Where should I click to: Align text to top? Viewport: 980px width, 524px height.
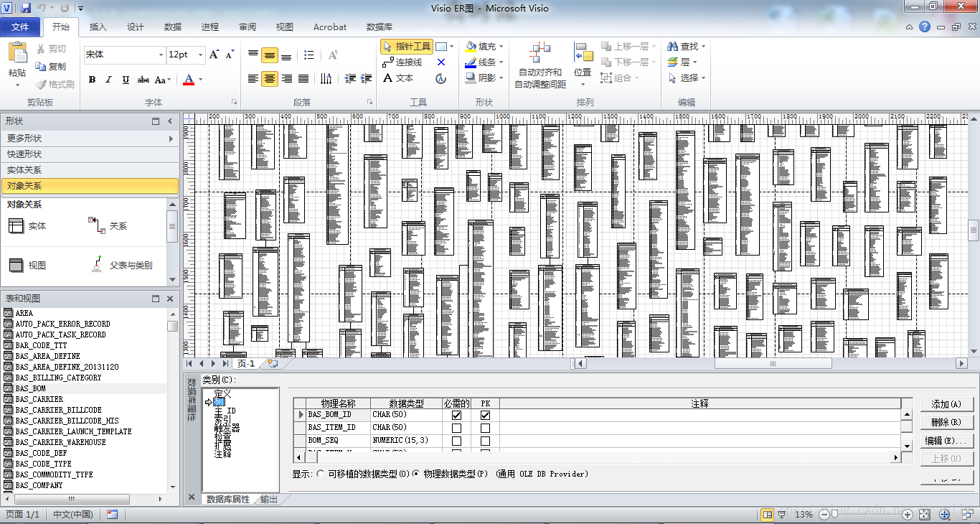pos(253,55)
